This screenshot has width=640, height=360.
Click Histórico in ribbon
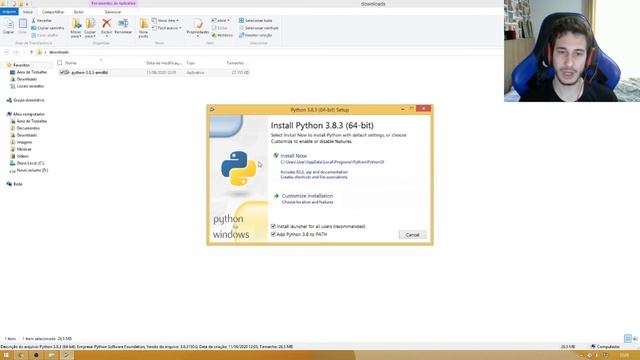[222, 35]
